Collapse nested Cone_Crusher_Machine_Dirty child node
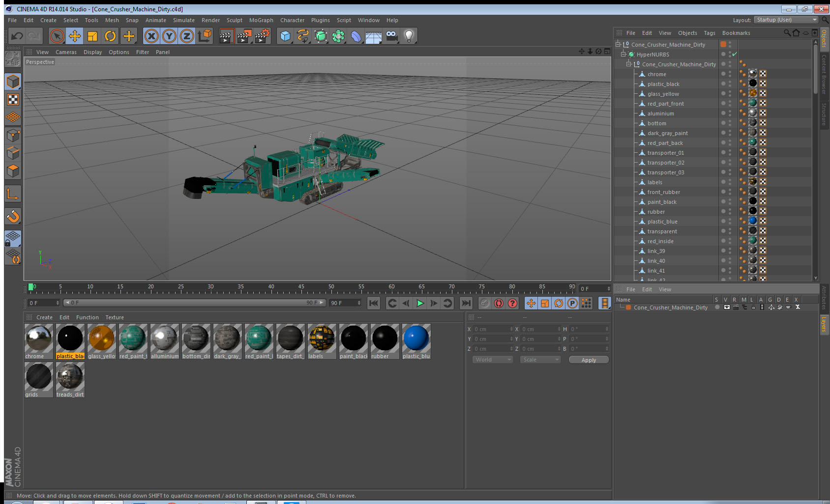 coord(629,64)
